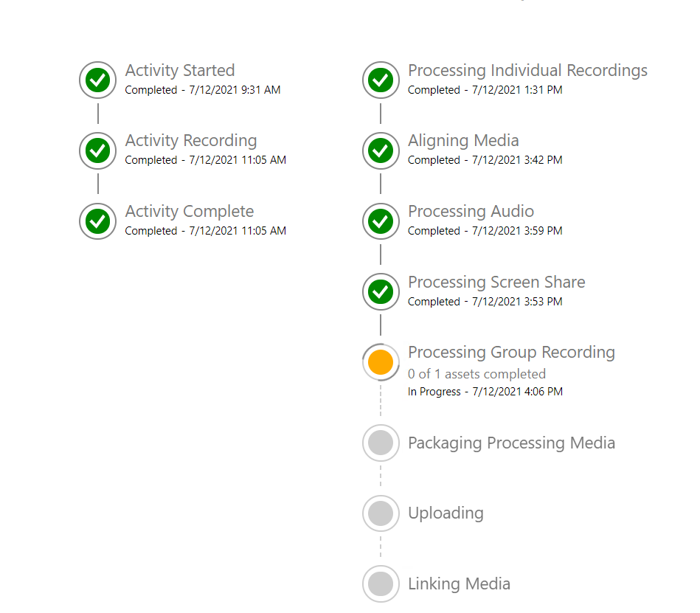The image size is (700, 613).
Task: Click the Activity Complete green checkmark icon
Action: 98,221
